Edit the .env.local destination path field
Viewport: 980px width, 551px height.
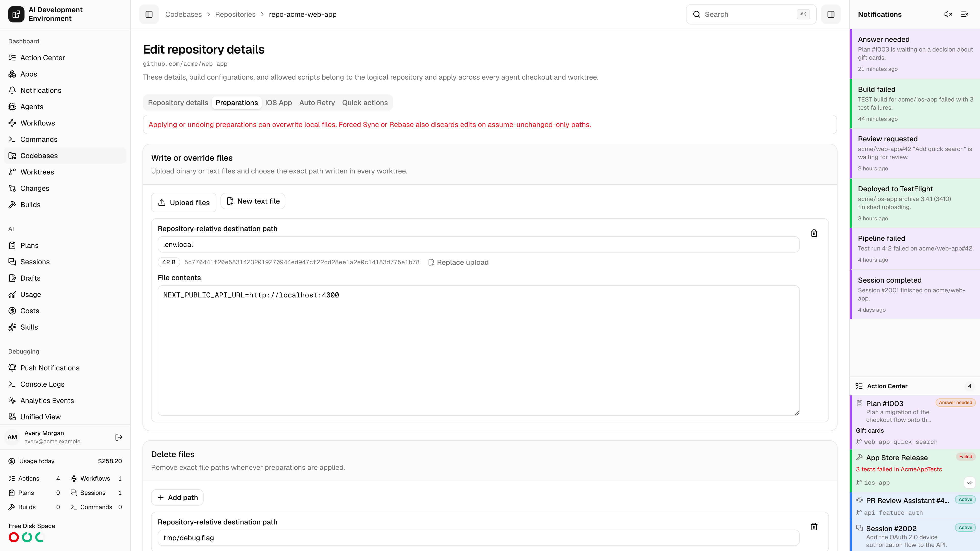click(479, 245)
